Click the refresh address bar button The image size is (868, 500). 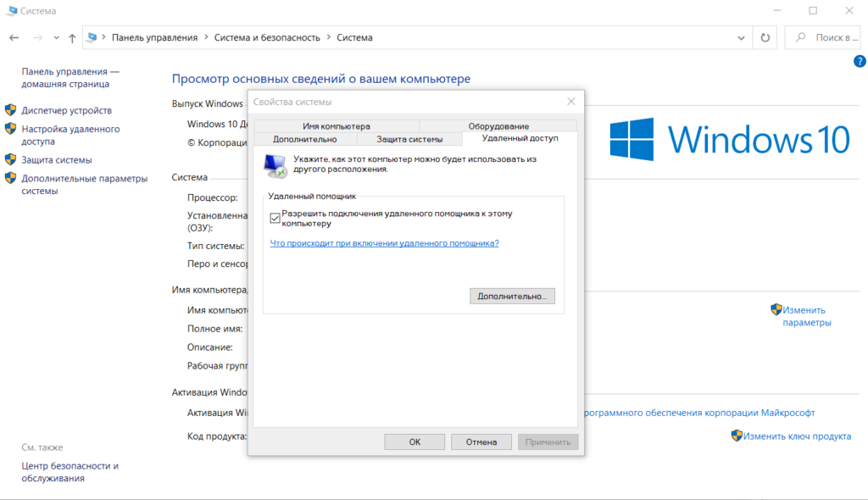pyautogui.click(x=765, y=38)
